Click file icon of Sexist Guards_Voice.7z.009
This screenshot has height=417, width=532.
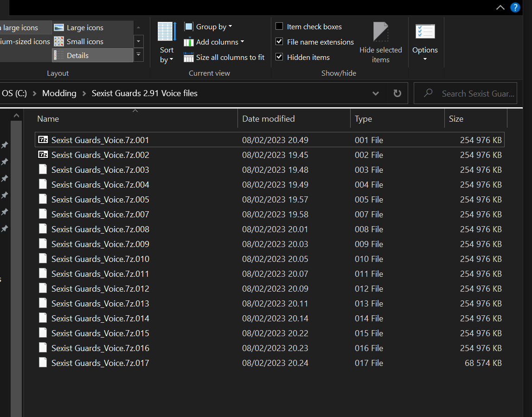pyautogui.click(x=43, y=243)
